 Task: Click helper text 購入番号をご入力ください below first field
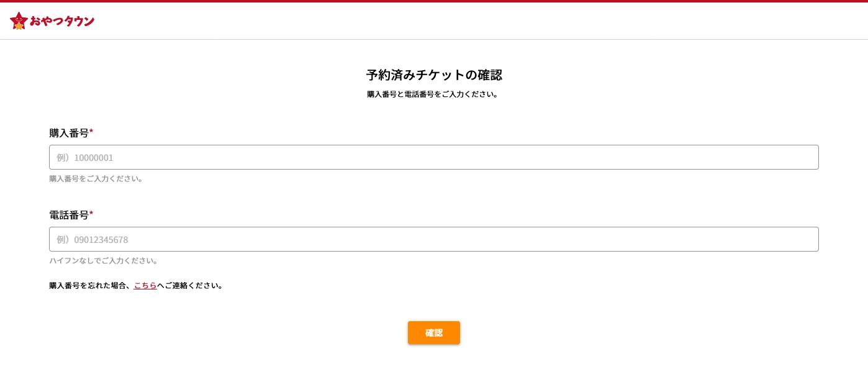point(96,179)
